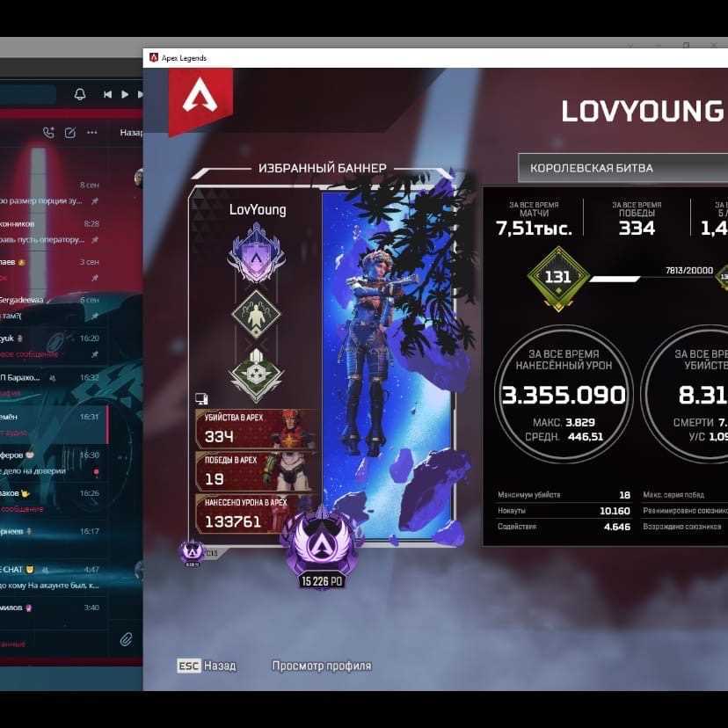Click the 3.355.090 damage dealt circle

[564, 394]
